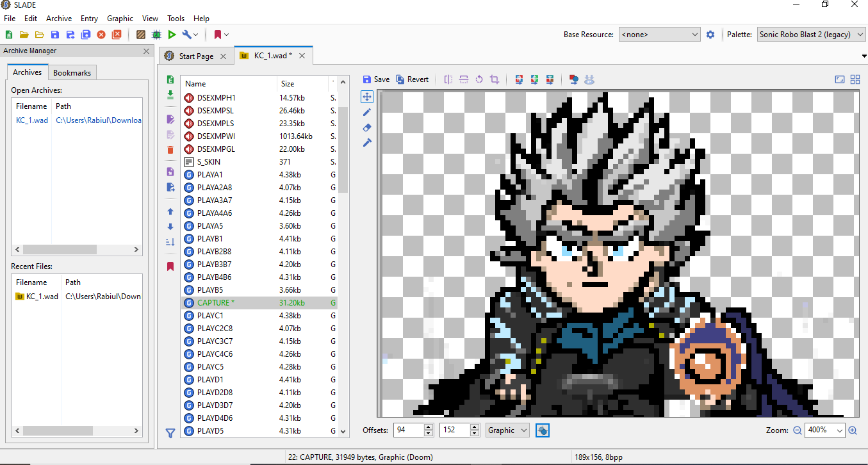Screen dimensions: 868x465
Task: Click the Import entry icon in sidebar
Action: pos(170,172)
